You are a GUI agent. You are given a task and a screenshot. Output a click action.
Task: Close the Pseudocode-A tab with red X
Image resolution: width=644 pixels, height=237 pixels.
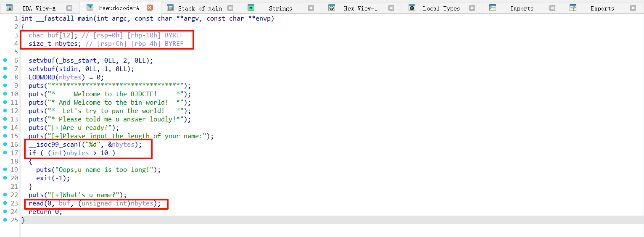click(x=150, y=8)
